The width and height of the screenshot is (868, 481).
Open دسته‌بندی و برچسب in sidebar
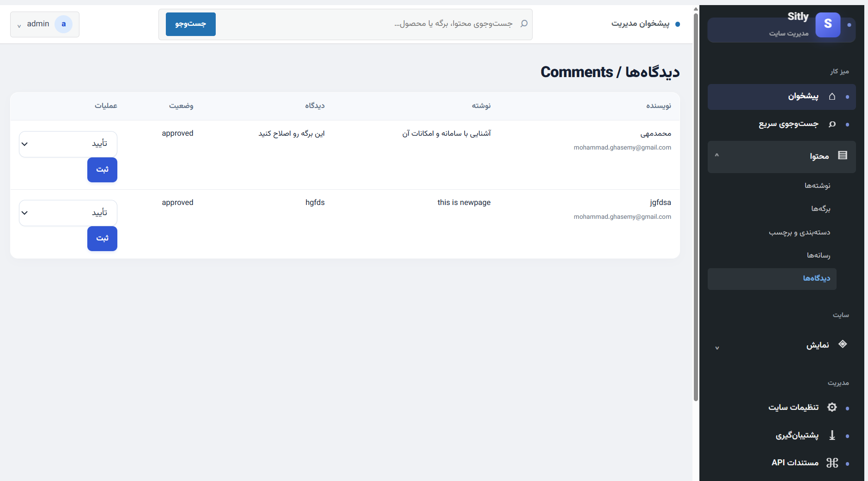799,232
